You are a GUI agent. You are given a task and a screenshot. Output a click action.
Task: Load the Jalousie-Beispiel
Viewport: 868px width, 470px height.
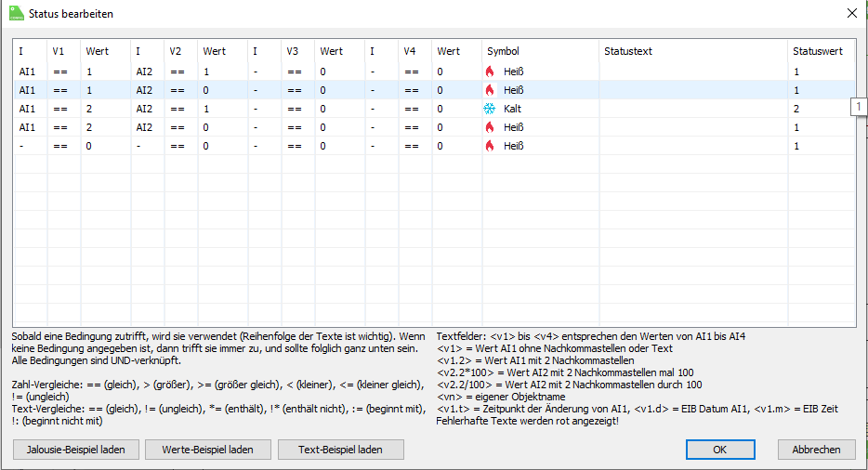[x=76, y=450]
